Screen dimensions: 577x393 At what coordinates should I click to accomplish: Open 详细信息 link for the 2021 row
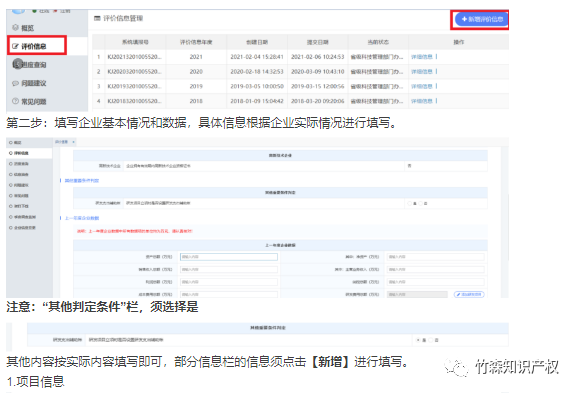(422, 57)
